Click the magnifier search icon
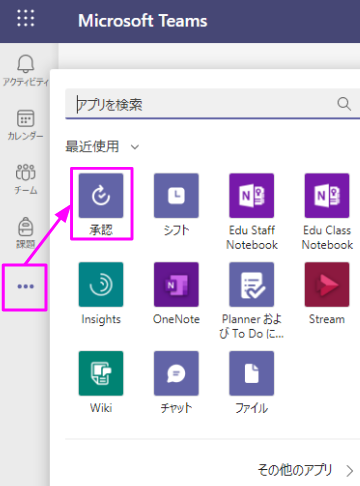 (x=344, y=104)
